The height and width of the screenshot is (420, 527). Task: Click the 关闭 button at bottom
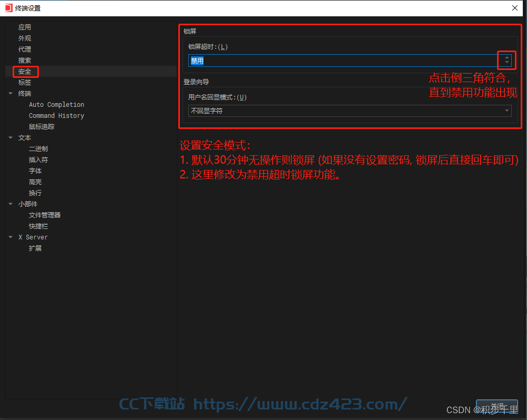(x=496, y=406)
